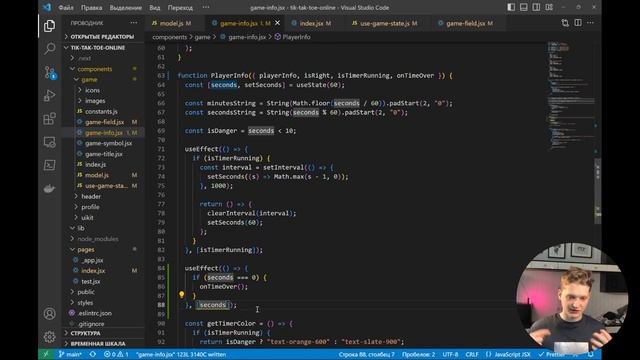Open .eslintrc.json in explorer

(x=95, y=313)
